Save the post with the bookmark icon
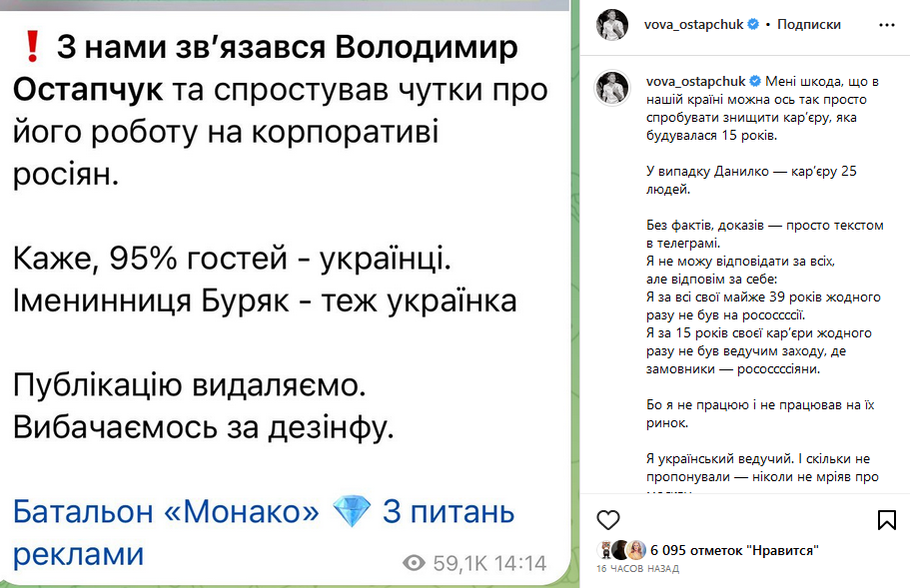910x588 pixels. click(x=886, y=519)
